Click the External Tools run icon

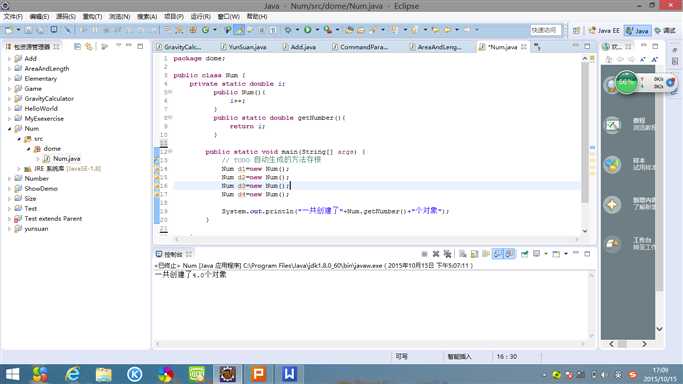click(x=328, y=30)
